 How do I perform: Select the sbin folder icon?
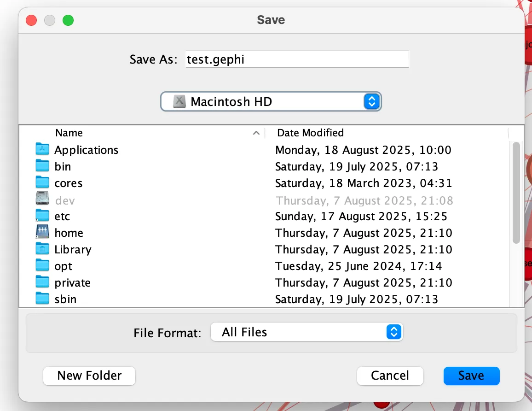pyautogui.click(x=42, y=299)
